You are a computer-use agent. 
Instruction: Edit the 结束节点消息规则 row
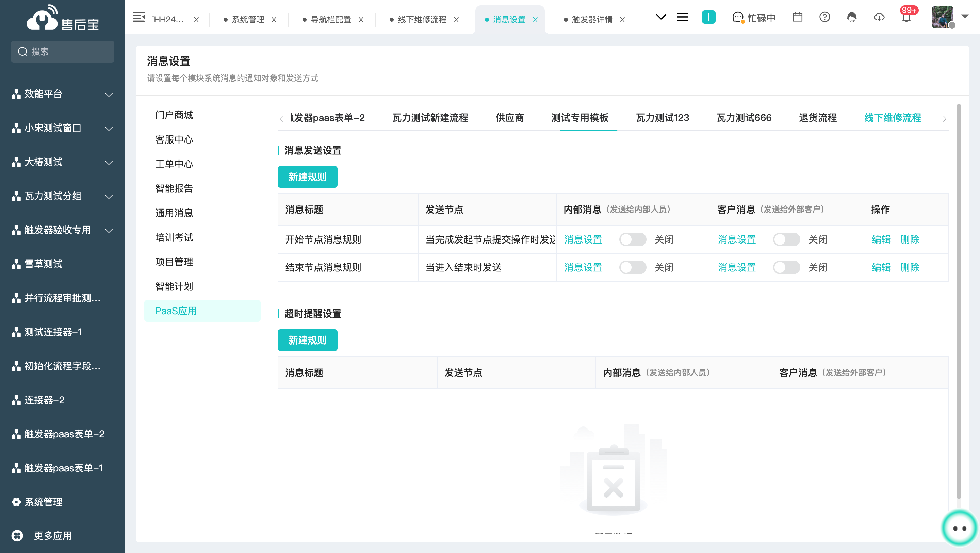click(x=881, y=267)
